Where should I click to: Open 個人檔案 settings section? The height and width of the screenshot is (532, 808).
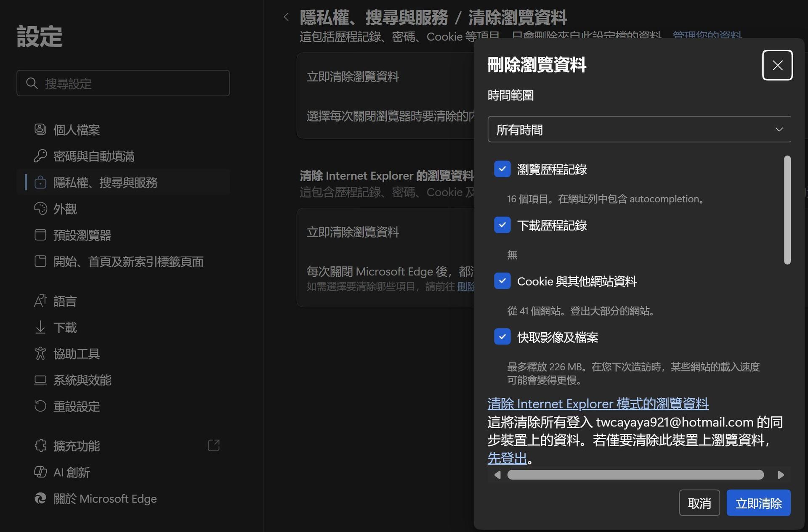pos(123,130)
